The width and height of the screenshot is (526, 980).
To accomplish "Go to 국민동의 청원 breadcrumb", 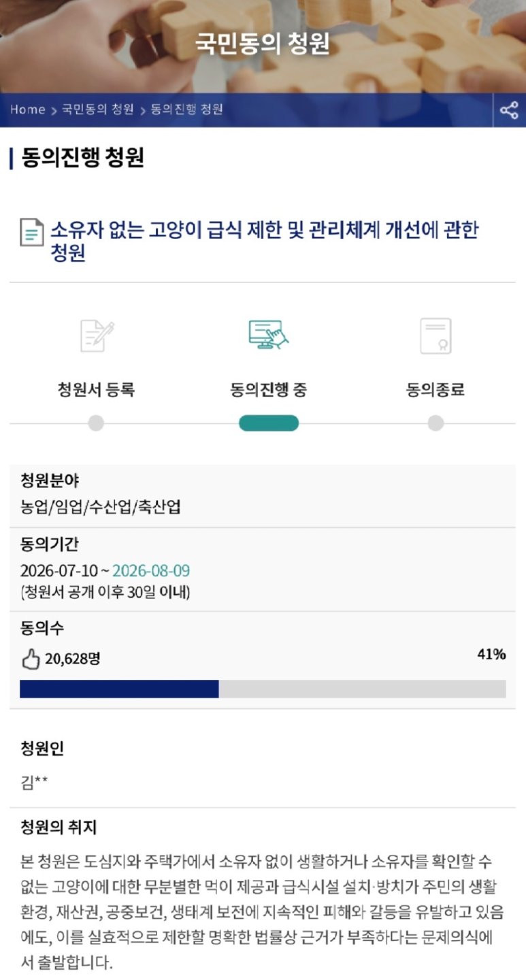I will point(97,110).
